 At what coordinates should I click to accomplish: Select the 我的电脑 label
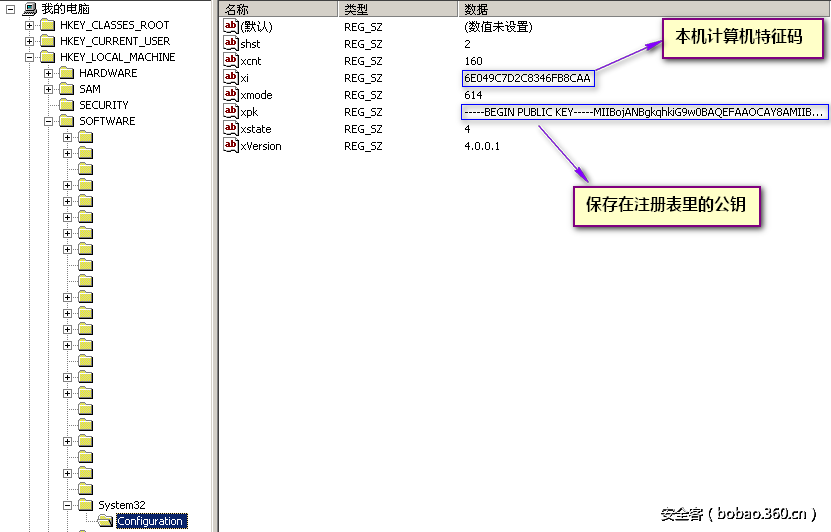tap(66, 9)
